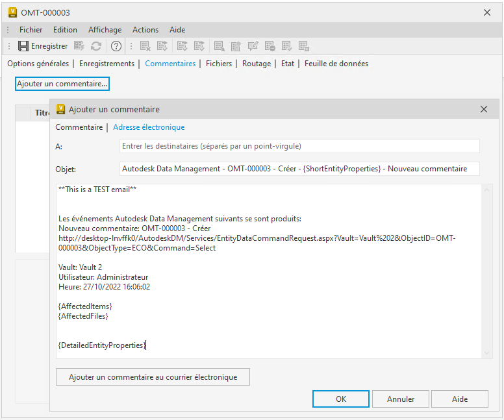Click the email body text area
This screenshot has height=420, width=504.
[269, 271]
